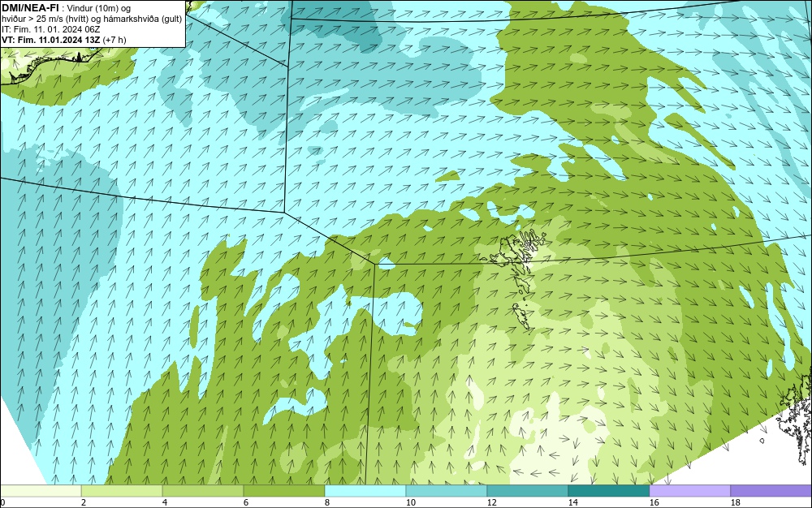Click the legend scale label "2"

pos(84,502)
